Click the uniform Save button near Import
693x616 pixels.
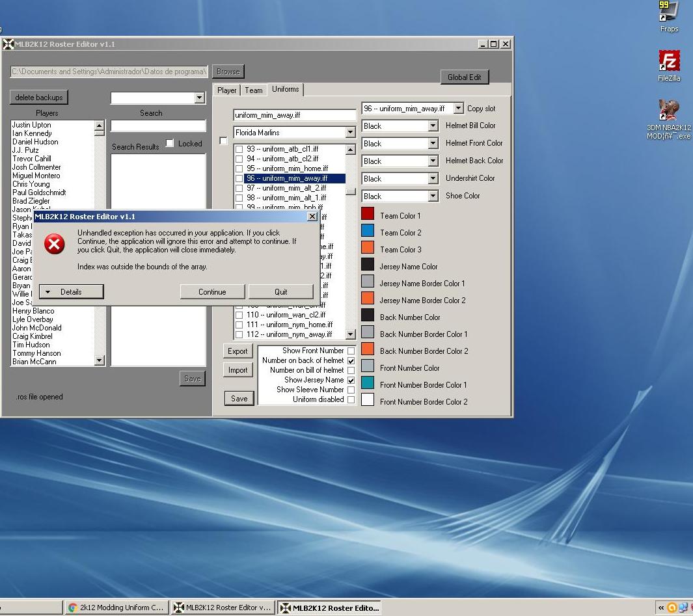(x=239, y=399)
